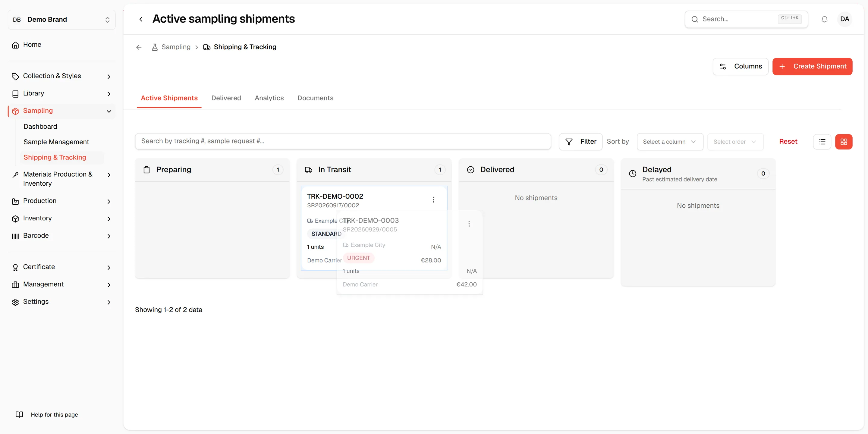Open the notifications bell
868x434 pixels.
(x=824, y=19)
